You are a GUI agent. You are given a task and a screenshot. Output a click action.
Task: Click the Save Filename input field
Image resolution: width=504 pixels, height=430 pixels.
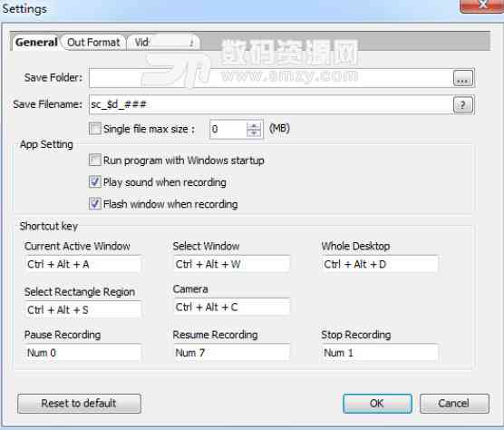(x=271, y=104)
